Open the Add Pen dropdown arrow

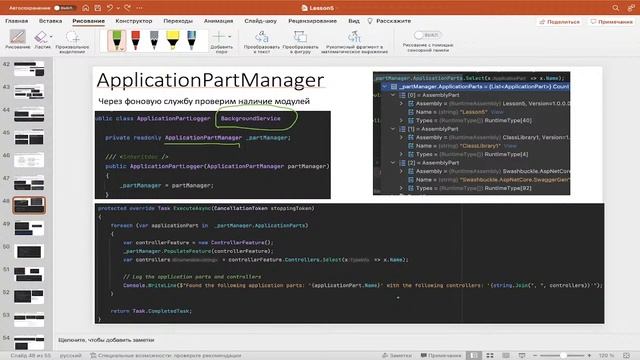point(229,37)
